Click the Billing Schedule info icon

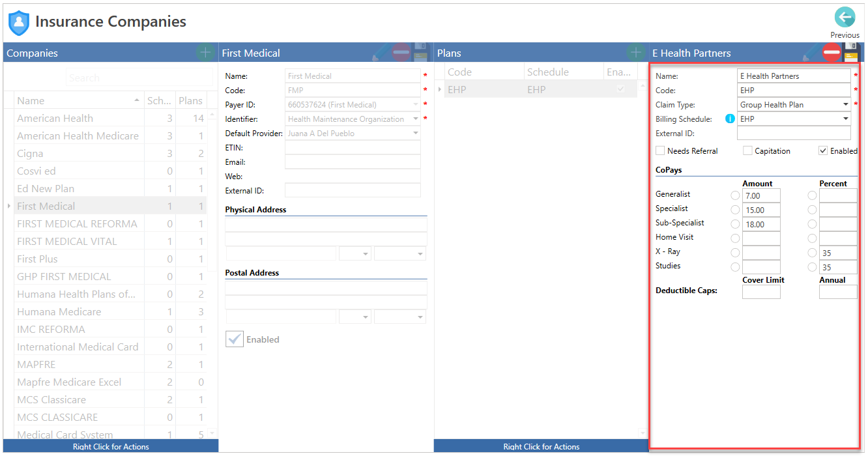click(x=730, y=119)
